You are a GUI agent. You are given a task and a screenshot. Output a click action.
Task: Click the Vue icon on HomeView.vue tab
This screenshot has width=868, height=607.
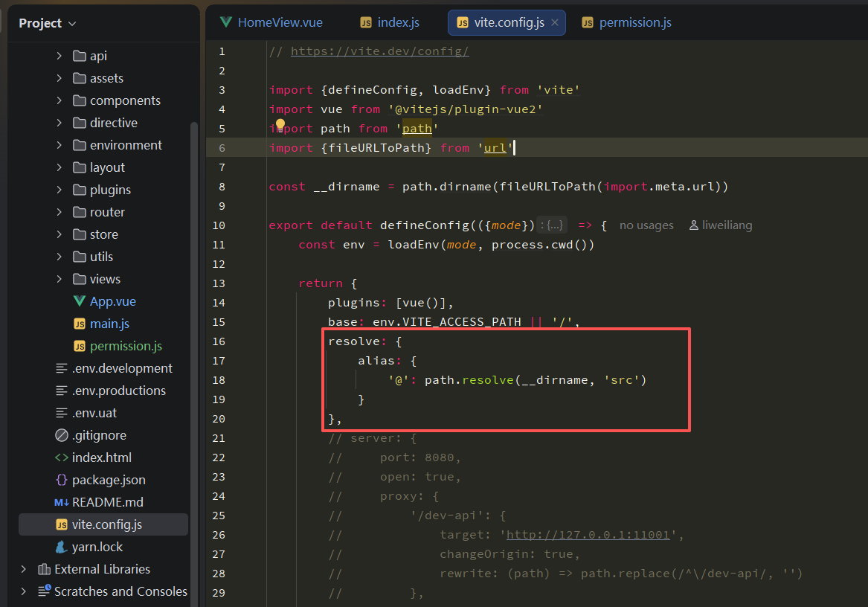point(225,22)
